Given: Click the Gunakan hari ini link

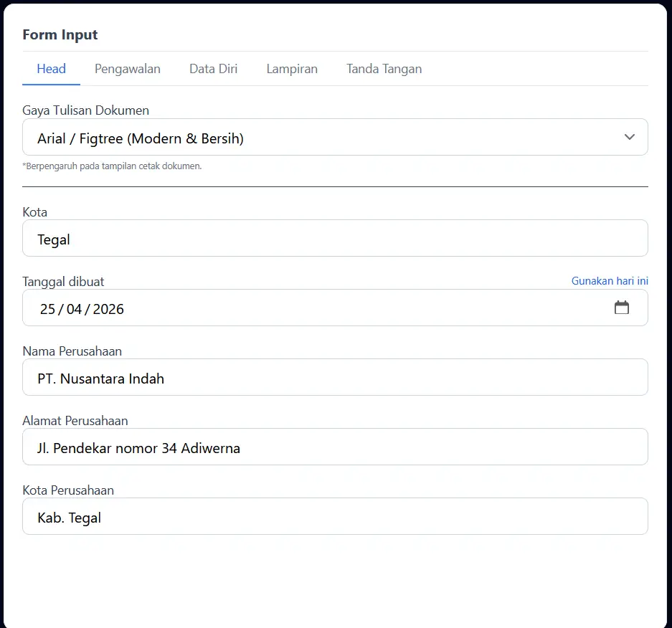Looking at the screenshot, I should pyautogui.click(x=610, y=281).
